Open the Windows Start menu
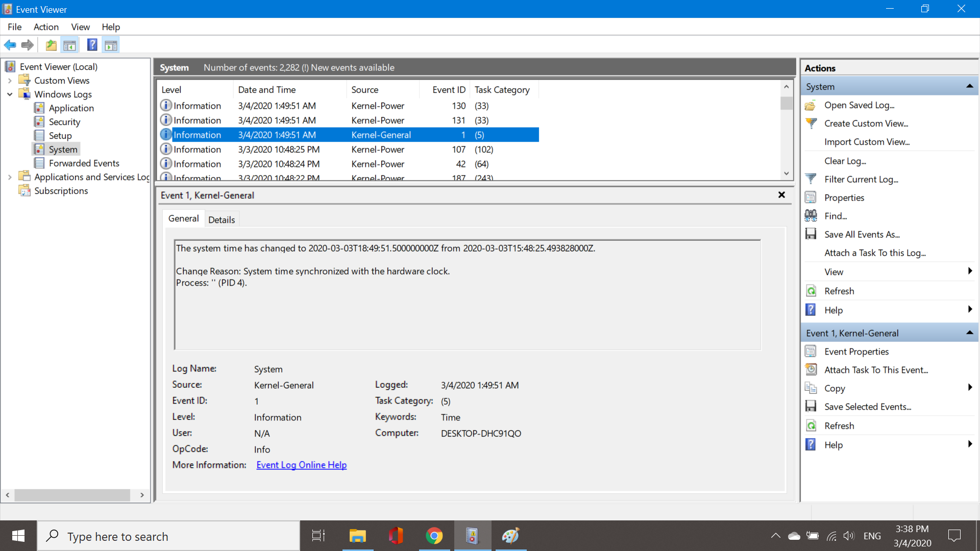980x551 pixels. click(x=18, y=536)
